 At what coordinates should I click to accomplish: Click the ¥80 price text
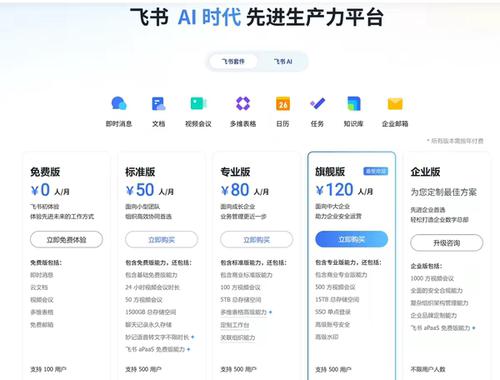point(235,190)
